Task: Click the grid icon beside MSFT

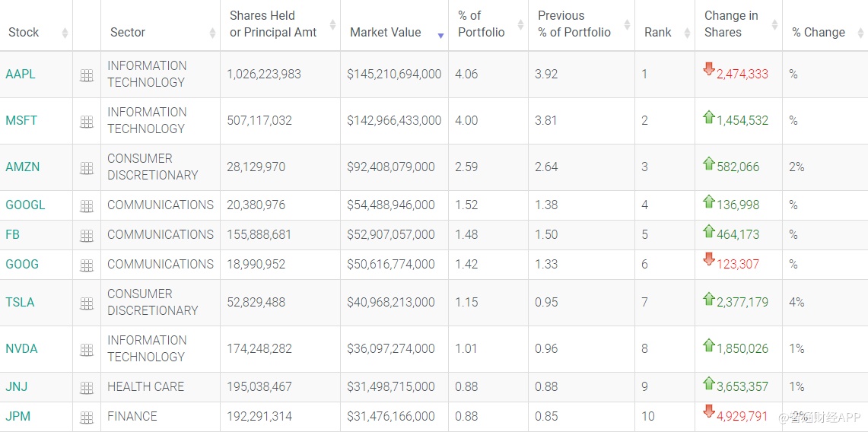Action: [x=87, y=122]
